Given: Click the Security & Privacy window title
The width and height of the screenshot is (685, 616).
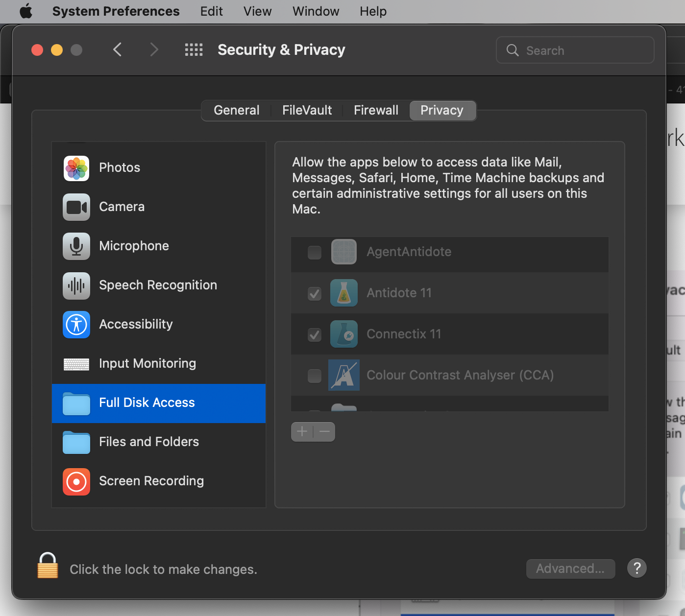Looking at the screenshot, I should [x=282, y=50].
